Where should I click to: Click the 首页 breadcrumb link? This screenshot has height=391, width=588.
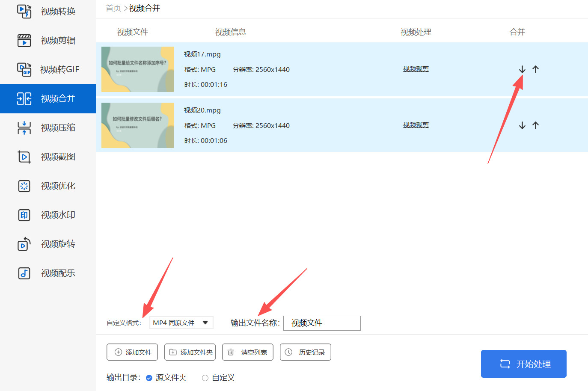click(113, 8)
